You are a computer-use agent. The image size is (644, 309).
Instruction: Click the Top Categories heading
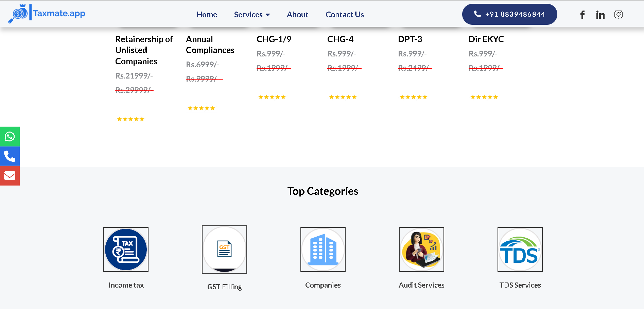pos(323,191)
